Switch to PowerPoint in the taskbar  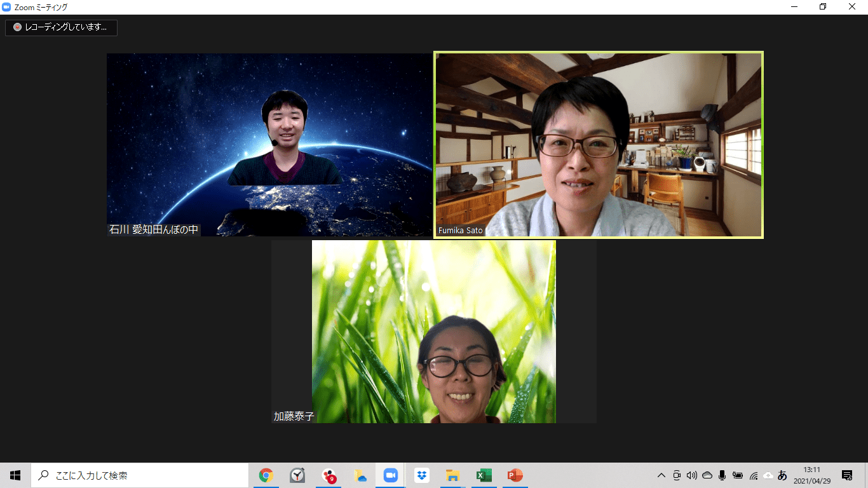tap(515, 475)
